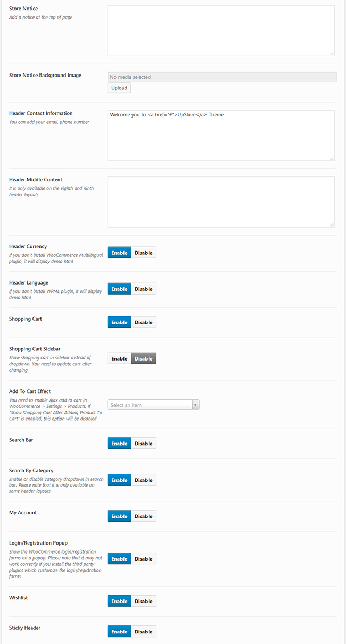The height and width of the screenshot is (644, 346).
Task: Disable the Search Bar
Action: (144, 444)
